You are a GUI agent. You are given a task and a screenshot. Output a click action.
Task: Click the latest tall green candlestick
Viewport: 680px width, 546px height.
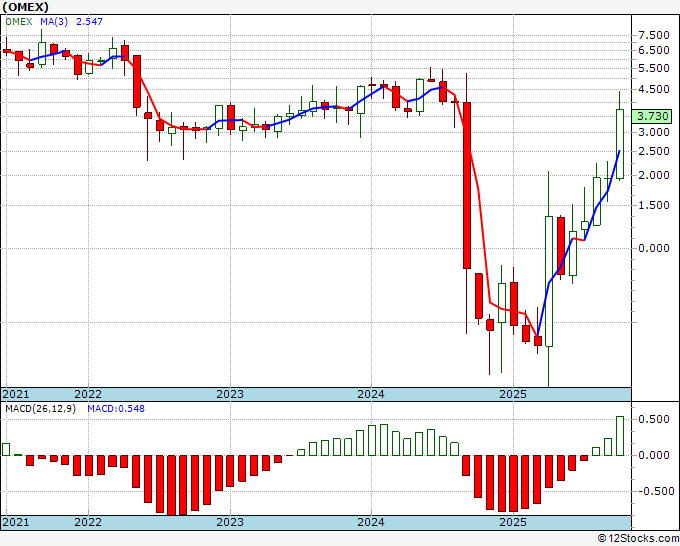[x=620, y=144]
